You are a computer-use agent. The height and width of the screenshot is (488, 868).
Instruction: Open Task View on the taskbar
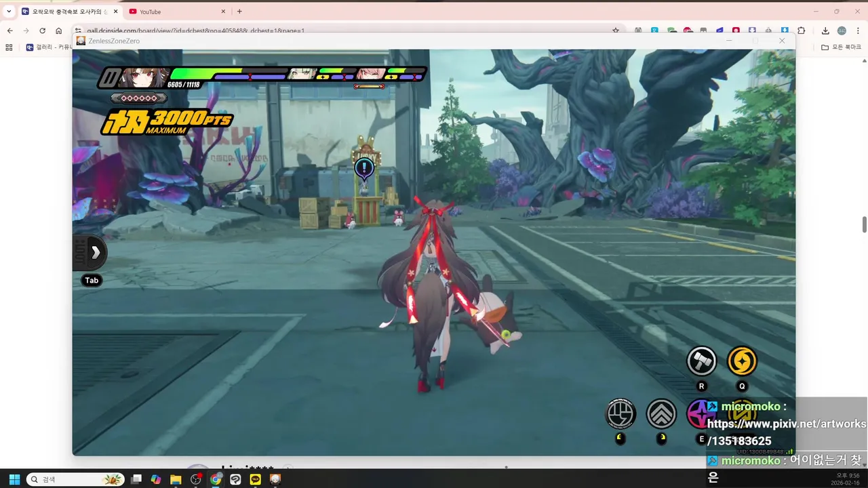tap(136, 479)
